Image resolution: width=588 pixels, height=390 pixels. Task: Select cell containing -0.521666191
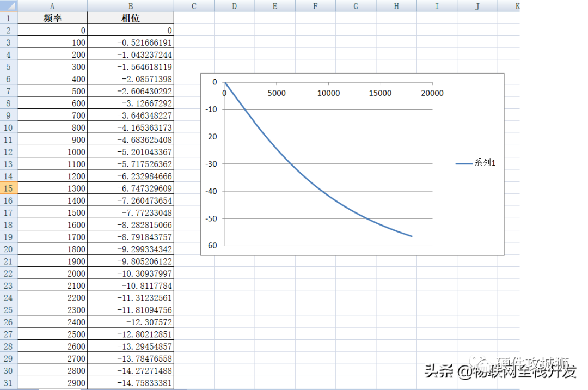click(x=131, y=42)
